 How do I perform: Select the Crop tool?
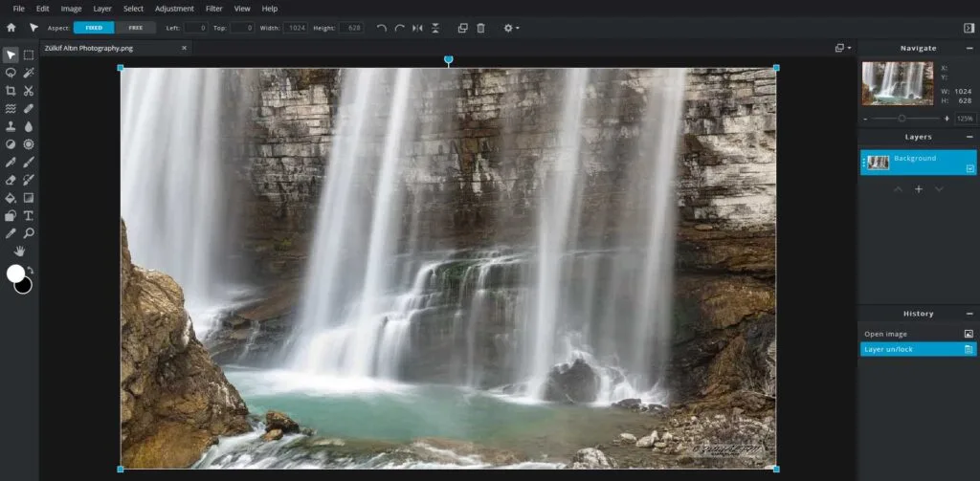(11, 91)
